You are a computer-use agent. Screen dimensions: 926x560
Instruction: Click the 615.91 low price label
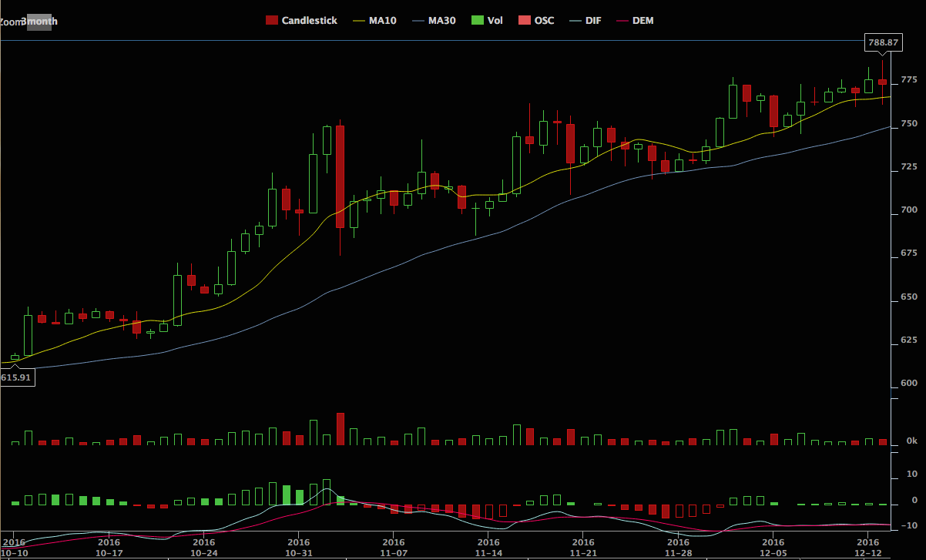tap(18, 378)
